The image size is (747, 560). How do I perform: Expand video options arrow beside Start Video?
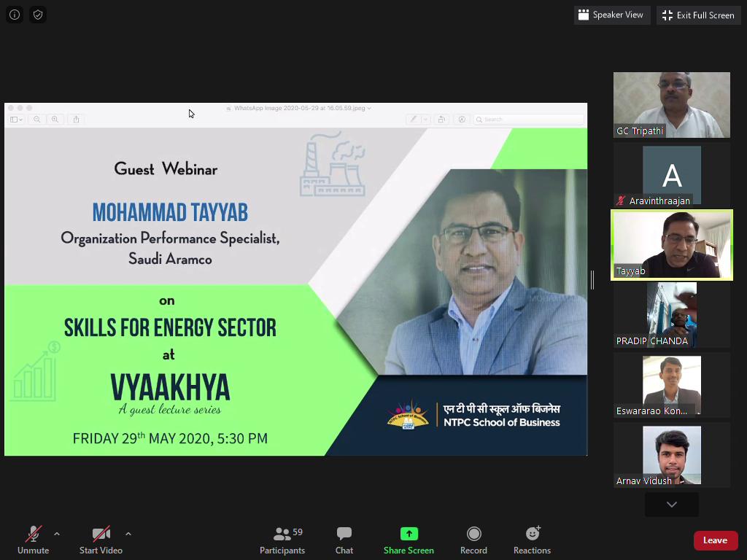pyautogui.click(x=128, y=534)
